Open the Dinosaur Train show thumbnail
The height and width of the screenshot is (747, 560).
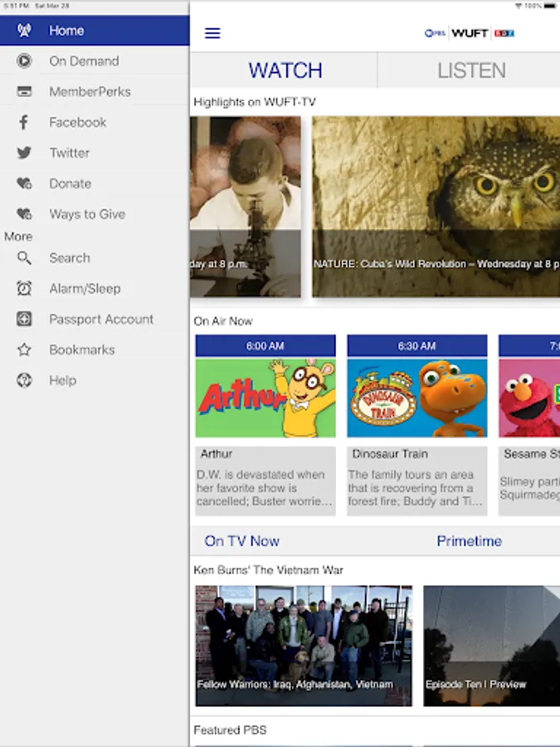coord(416,398)
